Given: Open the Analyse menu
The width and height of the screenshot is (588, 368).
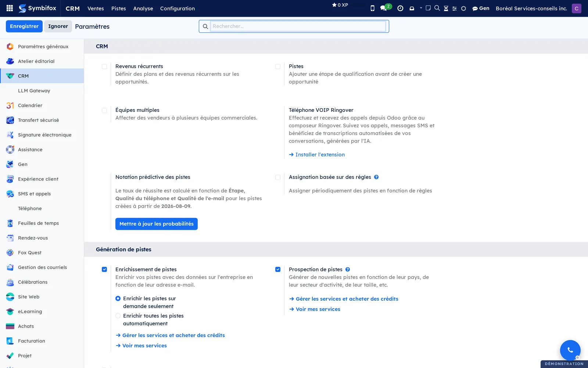Looking at the screenshot, I should pos(143,8).
